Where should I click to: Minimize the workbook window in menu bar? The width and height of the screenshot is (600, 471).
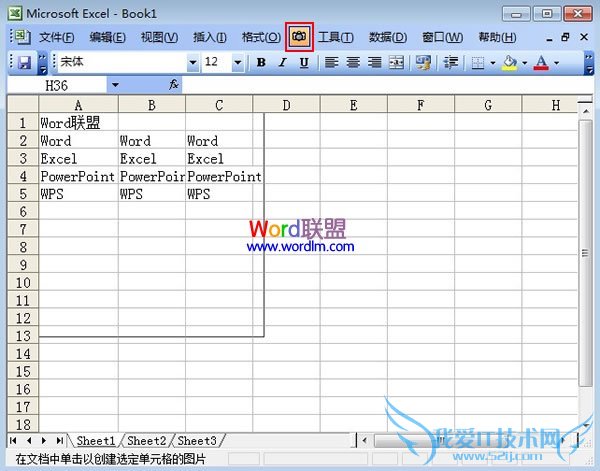coord(549,38)
